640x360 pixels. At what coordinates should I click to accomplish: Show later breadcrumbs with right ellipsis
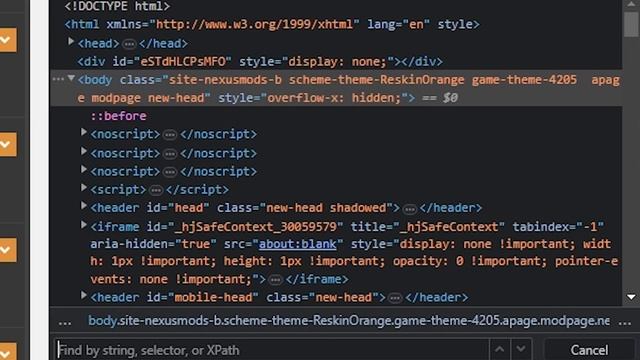pyautogui.click(x=625, y=322)
